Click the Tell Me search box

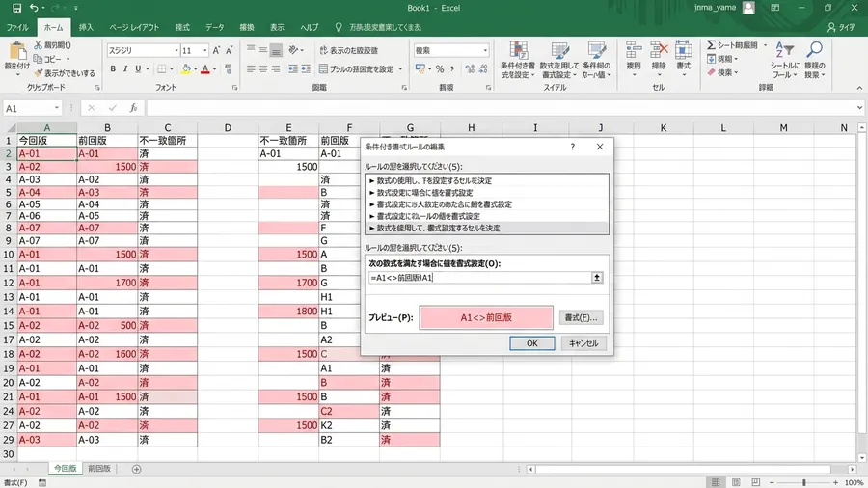pos(379,27)
